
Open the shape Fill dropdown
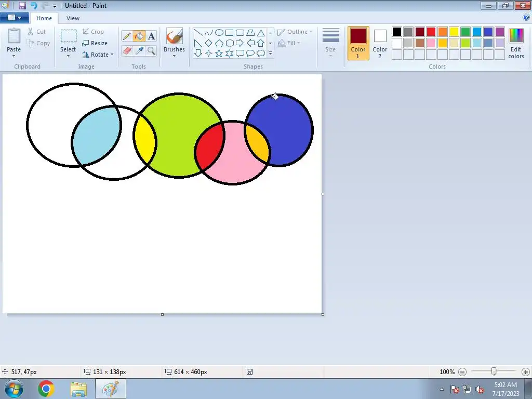[x=289, y=43]
